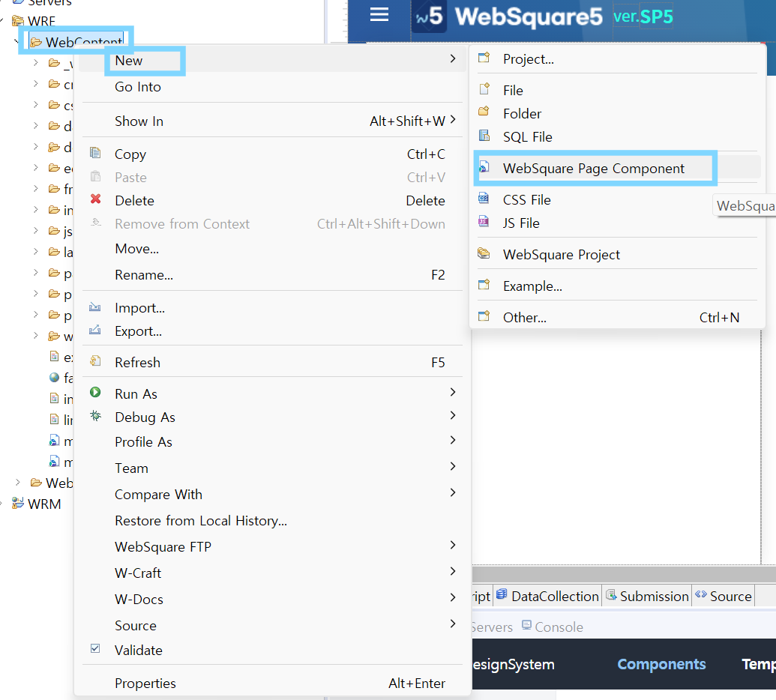Click the WRM project icon in tree
The image size is (776, 700).
[18, 503]
